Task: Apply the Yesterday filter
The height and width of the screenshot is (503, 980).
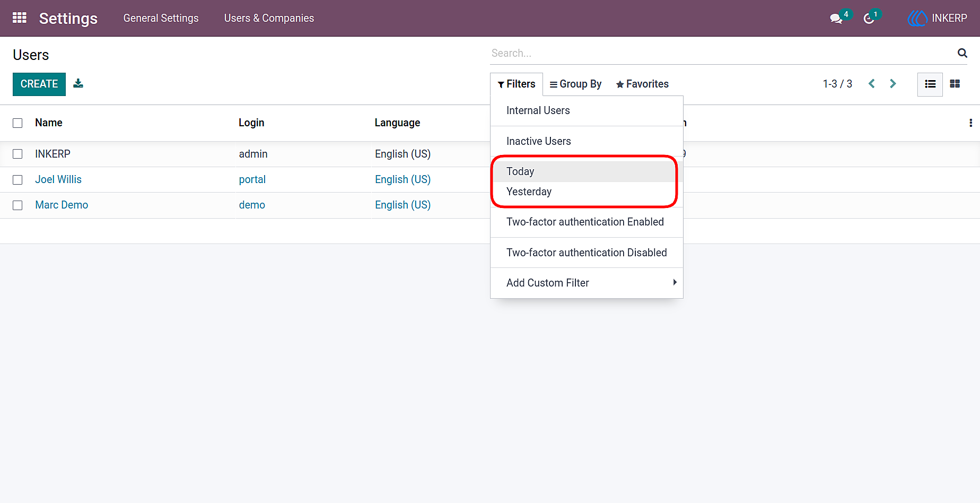Action: (x=587, y=192)
